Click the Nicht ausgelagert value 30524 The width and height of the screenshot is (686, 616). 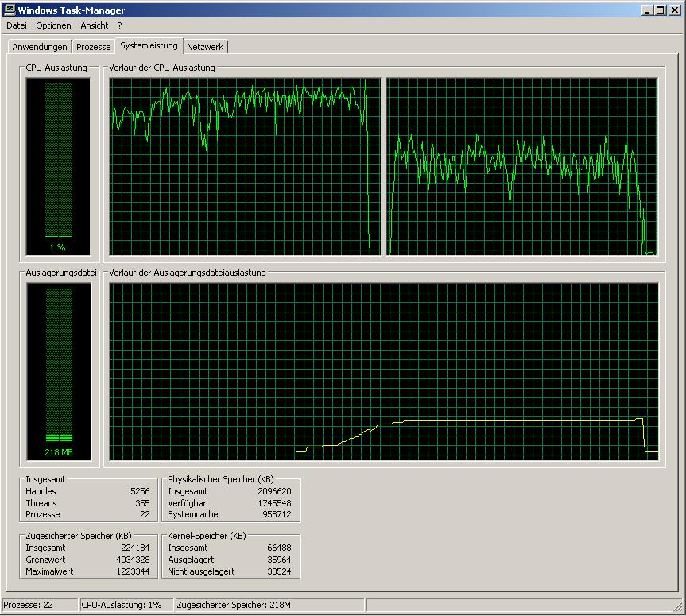[x=279, y=571]
